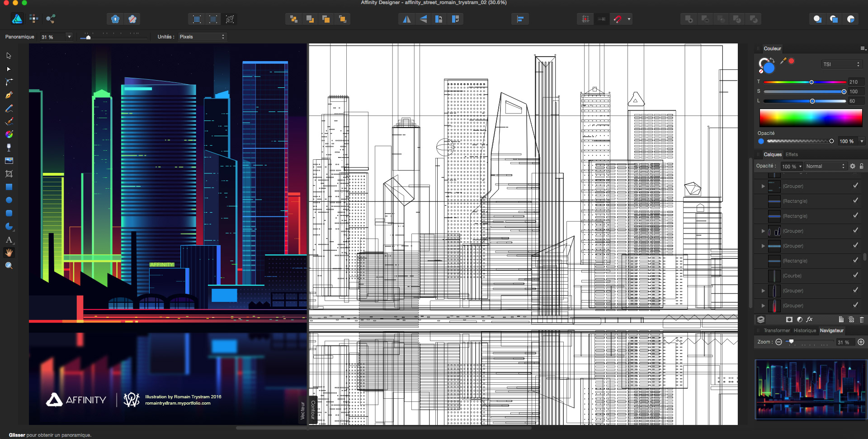Select the Ellipse shape tool
The image size is (868, 439).
click(x=9, y=200)
